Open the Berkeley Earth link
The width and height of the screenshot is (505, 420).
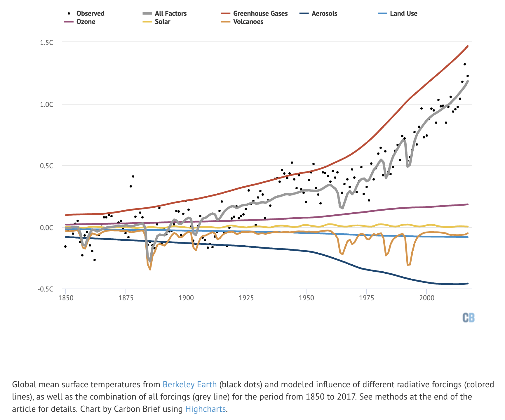(x=190, y=384)
